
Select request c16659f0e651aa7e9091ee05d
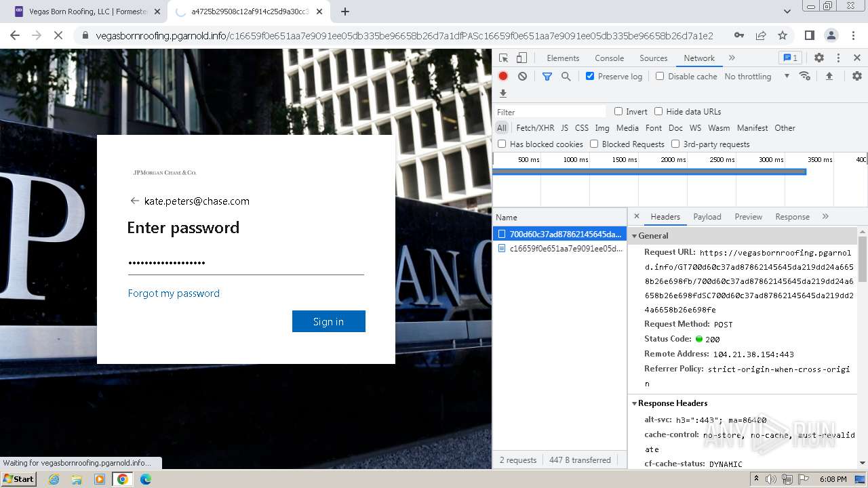tap(560, 249)
